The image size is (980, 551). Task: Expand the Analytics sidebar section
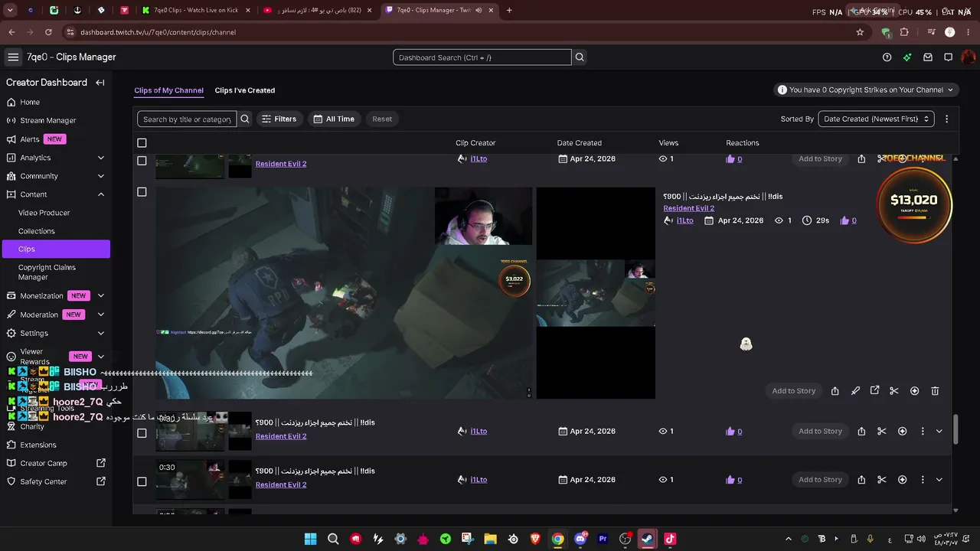click(x=100, y=158)
